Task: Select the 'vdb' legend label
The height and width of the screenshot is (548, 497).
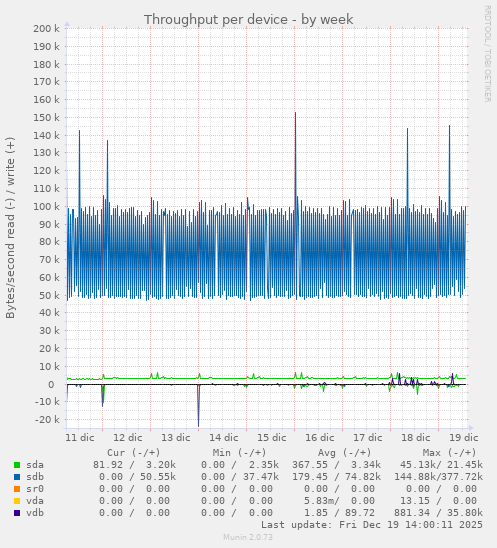Action: pos(35,513)
